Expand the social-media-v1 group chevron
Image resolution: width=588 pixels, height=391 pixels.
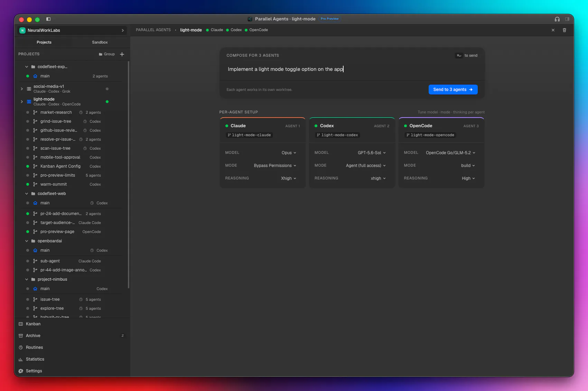(22, 89)
